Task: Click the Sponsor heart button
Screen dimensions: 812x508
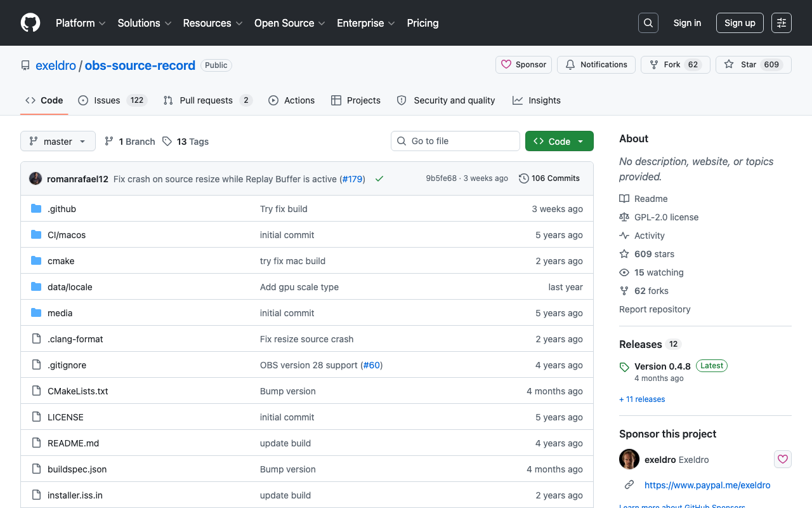Action: [x=523, y=65]
